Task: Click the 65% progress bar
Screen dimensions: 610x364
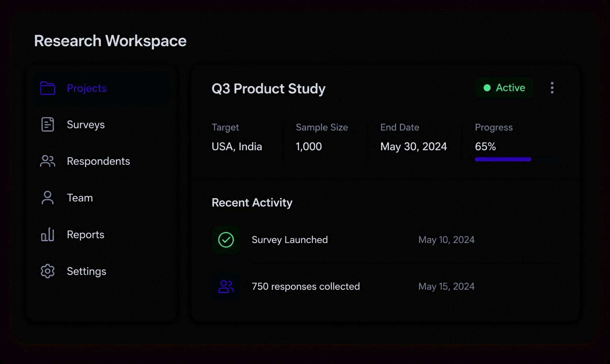Action: click(x=517, y=159)
